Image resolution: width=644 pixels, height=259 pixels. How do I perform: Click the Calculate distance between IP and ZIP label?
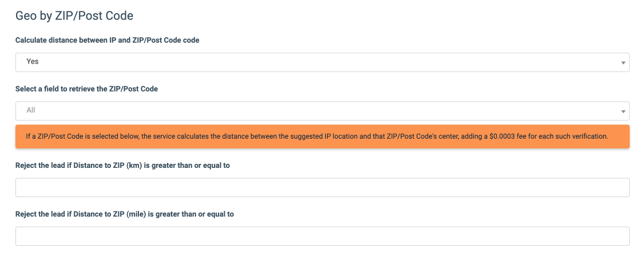(x=107, y=40)
